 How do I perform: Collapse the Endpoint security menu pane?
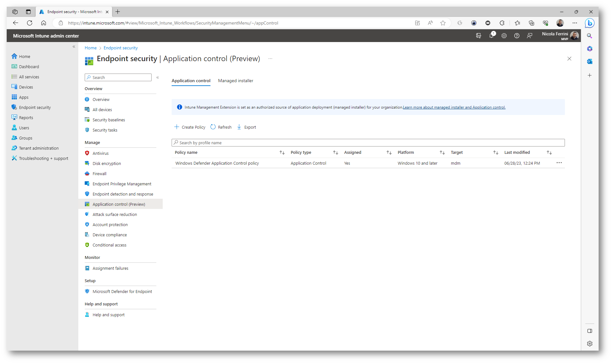[x=158, y=77]
